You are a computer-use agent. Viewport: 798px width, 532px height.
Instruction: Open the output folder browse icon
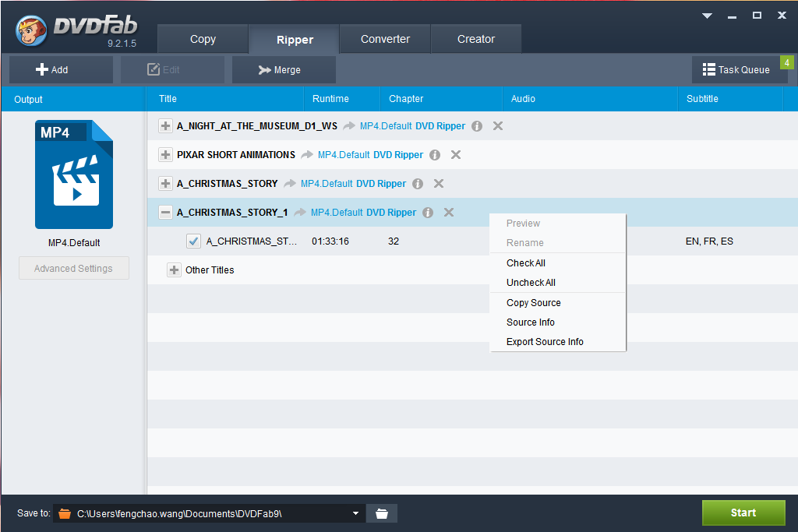(x=382, y=513)
